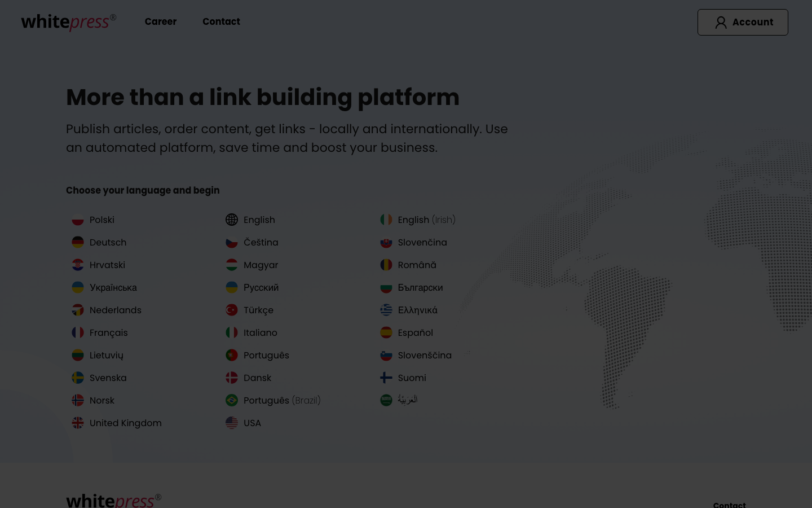Click the Brazilian flag beside Português (Brazil)

pyautogui.click(x=232, y=400)
